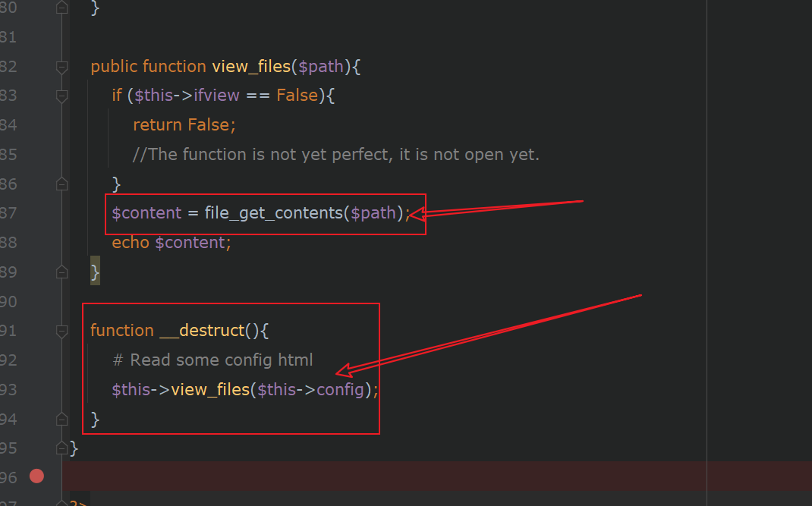This screenshot has height=506, width=812.
Task: Click the class closing fold marker on line 95
Action: [61, 448]
